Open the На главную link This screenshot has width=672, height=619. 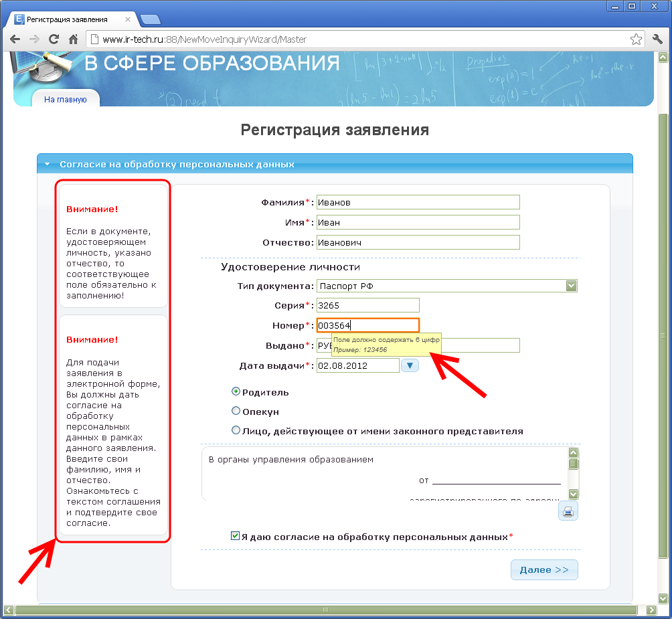[66, 100]
